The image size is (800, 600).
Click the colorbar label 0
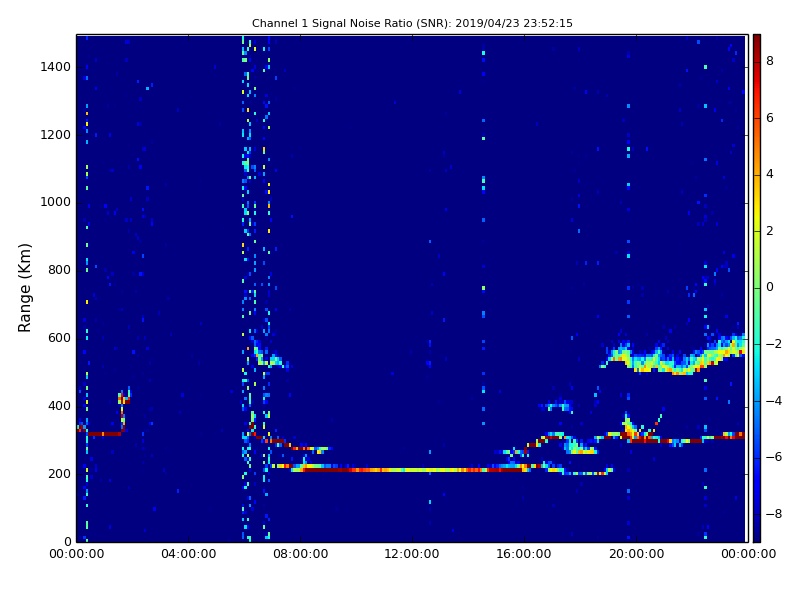pyautogui.click(x=770, y=287)
